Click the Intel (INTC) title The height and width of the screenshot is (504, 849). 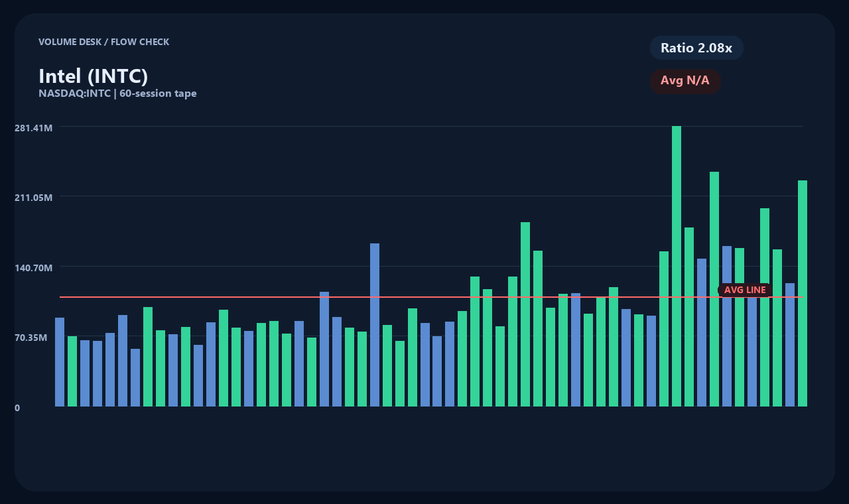coord(94,76)
